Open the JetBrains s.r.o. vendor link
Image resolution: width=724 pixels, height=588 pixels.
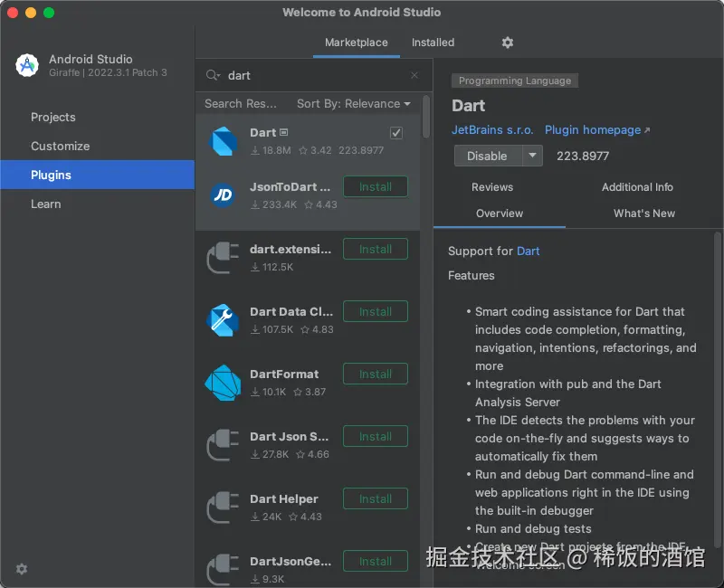(492, 129)
